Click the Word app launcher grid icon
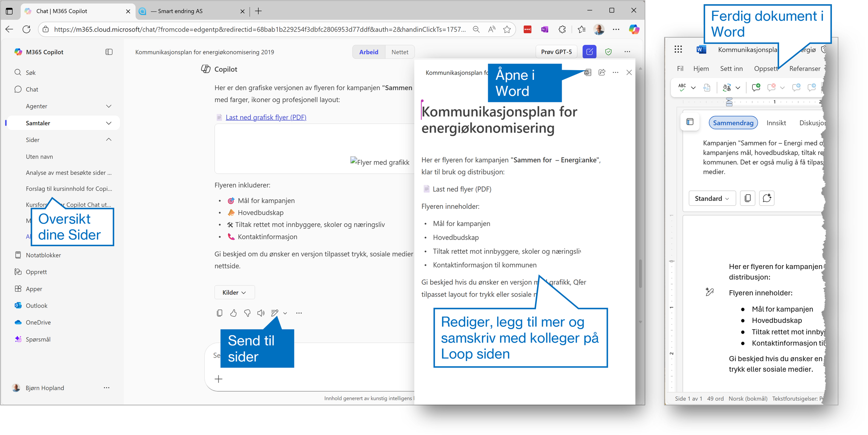The width and height of the screenshot is (868, 435). pos(678,50)
